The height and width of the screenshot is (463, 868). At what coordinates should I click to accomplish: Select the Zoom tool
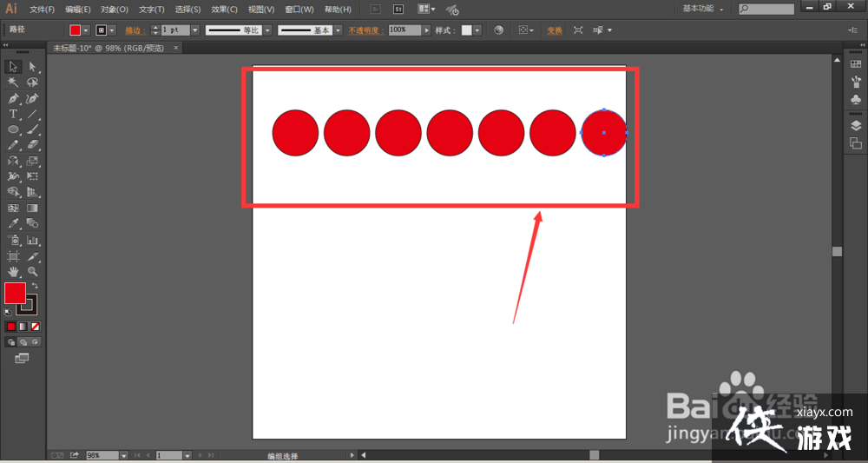point(32,271)
